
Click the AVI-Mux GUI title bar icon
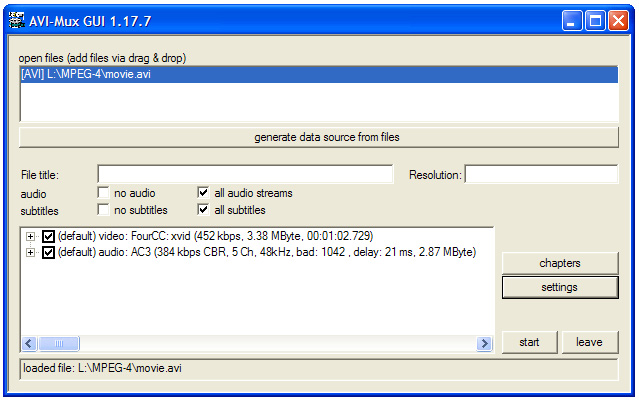tap(17, 20)
